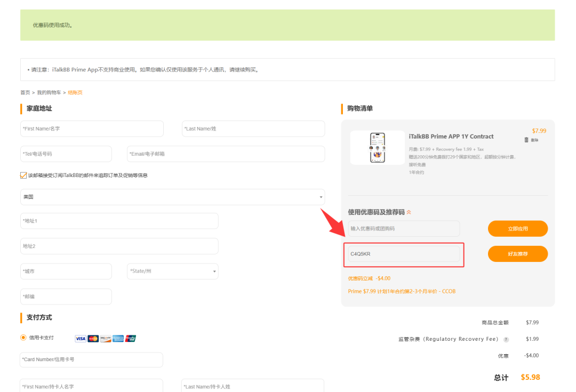Screen dimensions: 576x392
Task: Click the Mastercard logo
Action: 93,338
